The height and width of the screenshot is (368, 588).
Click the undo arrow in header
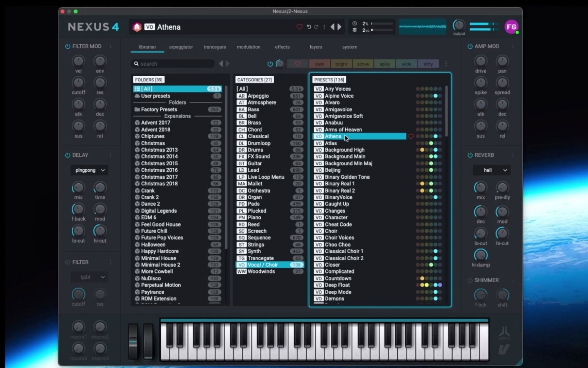tap(309, 27)
